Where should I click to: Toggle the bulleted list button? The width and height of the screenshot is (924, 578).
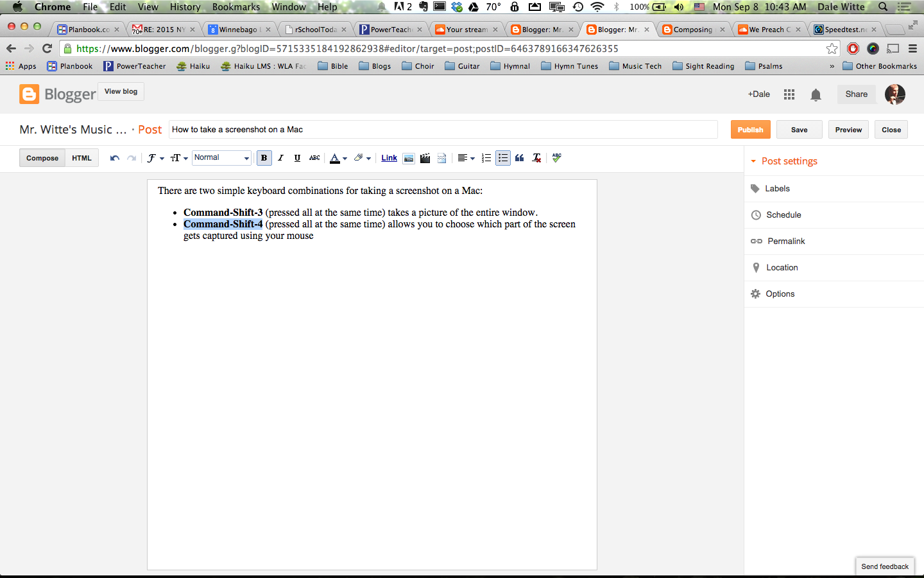(x=503, y=158)
